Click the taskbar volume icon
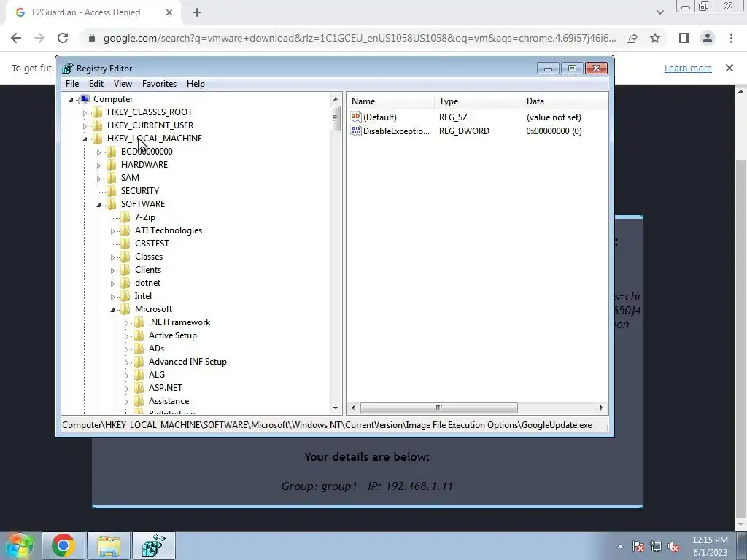Screen dimensions: 747x560 tap(673, 546)
